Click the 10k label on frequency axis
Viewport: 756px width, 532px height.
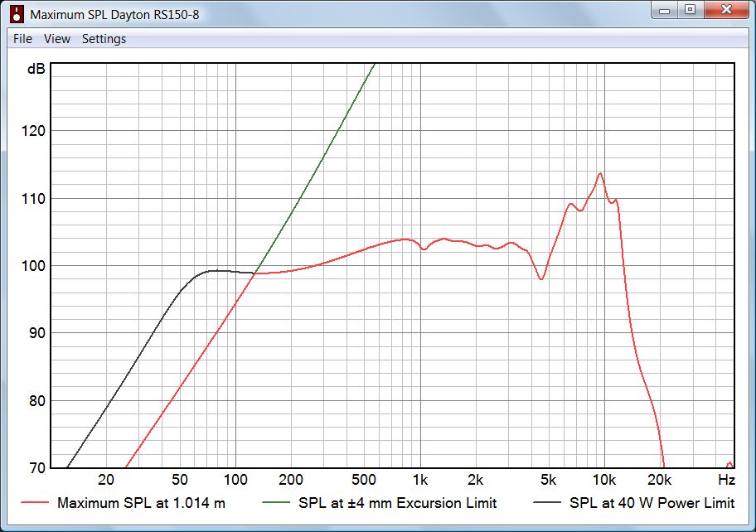pos(604,480)
